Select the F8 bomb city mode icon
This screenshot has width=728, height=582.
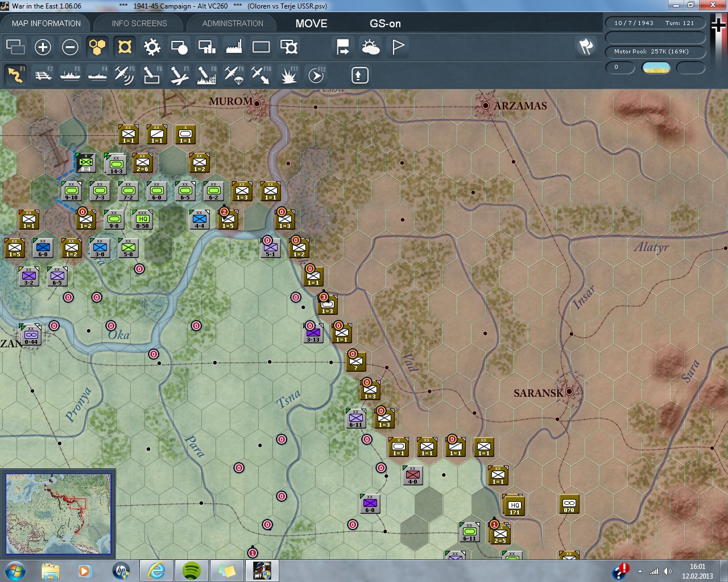point(206,75)
